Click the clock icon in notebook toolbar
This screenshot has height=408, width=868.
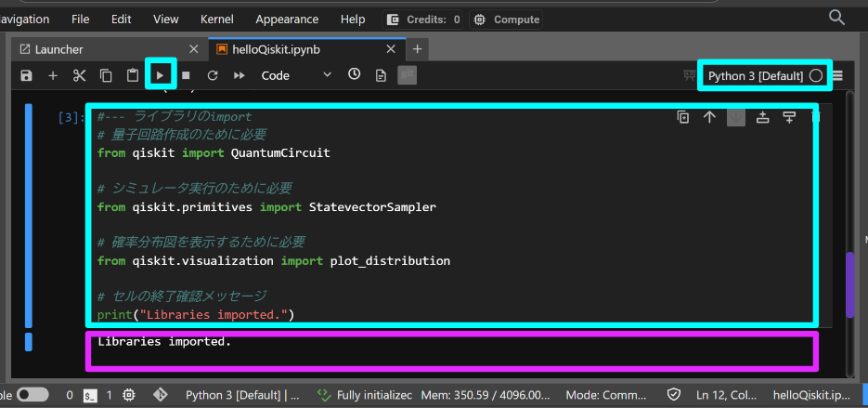(x=355, y=74)
